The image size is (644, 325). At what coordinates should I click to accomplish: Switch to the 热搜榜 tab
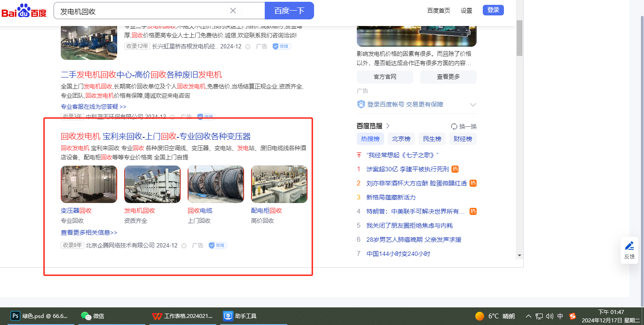click(370, 139)
